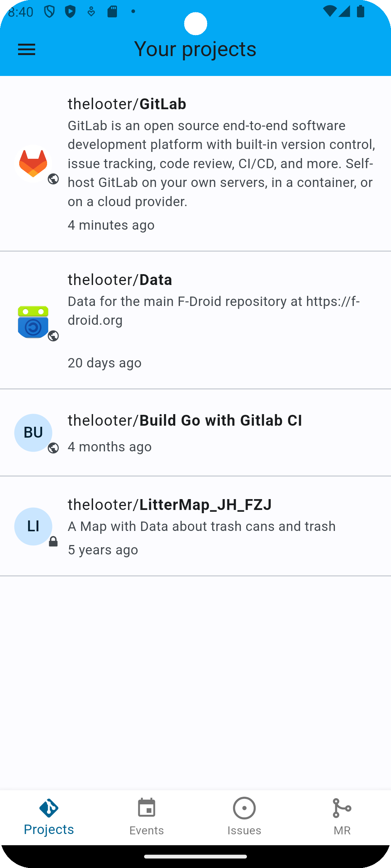Open the thelooter/LitterMap_JH_FZJ project
The width and height of the screenshot is (391, 868).
195,526
